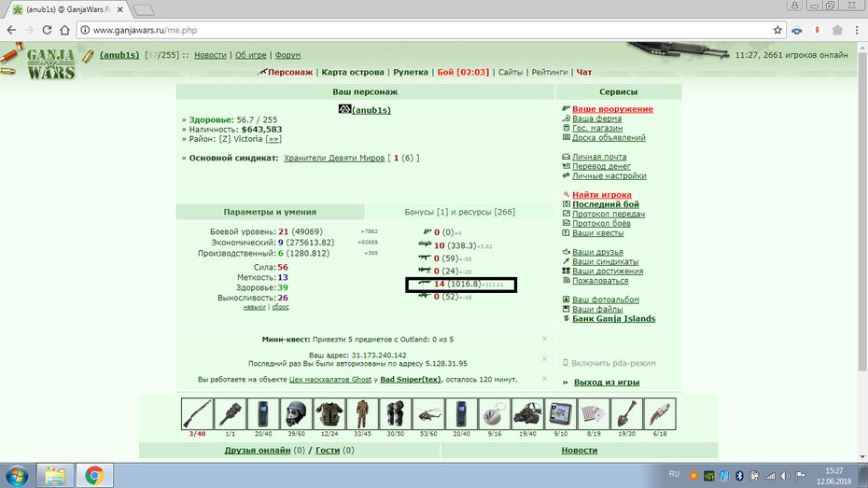
Task: Open syndicate Хранители Девяти Миров link
Action: [x=334, y=158]
